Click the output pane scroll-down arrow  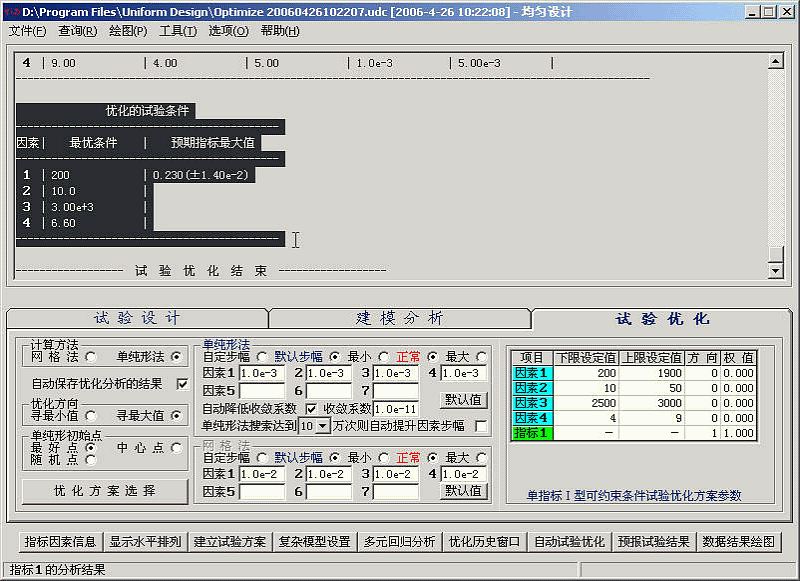774,271
